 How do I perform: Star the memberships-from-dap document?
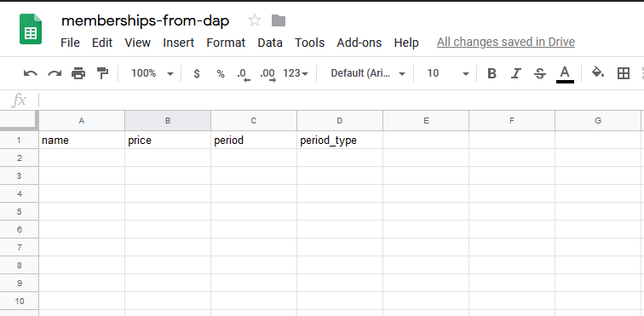click(x=255, y=20)
